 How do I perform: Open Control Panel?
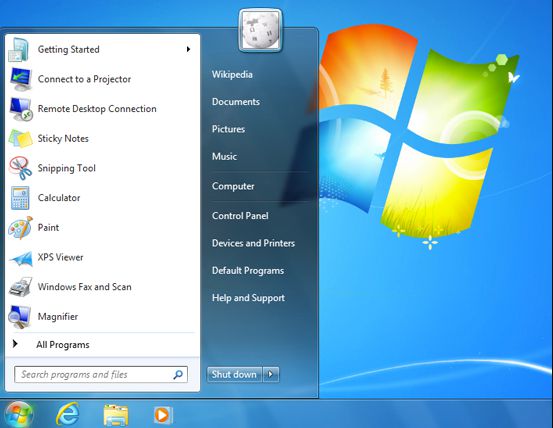tap(240, 216)
